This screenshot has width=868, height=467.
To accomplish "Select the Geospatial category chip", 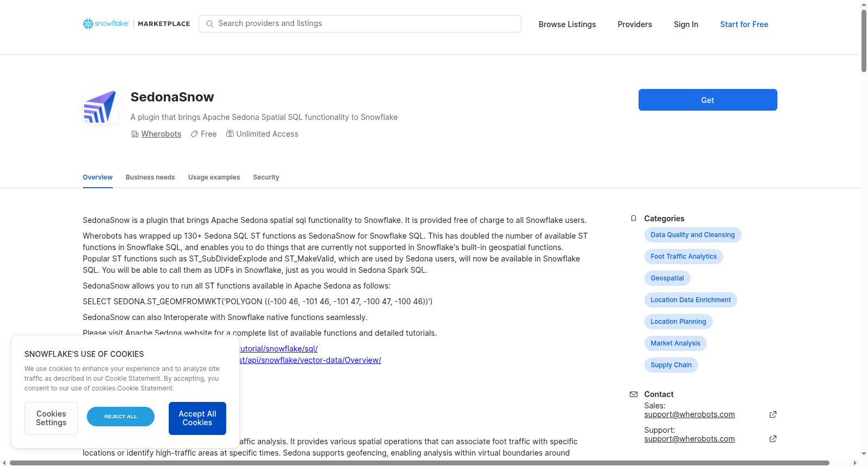I will pos(667,278).
